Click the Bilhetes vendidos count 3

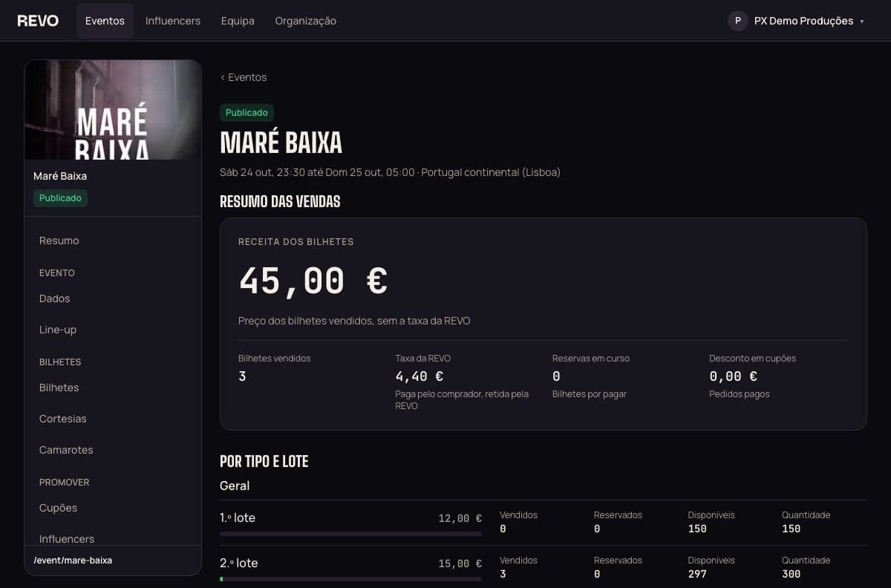[x=242, y=376]
